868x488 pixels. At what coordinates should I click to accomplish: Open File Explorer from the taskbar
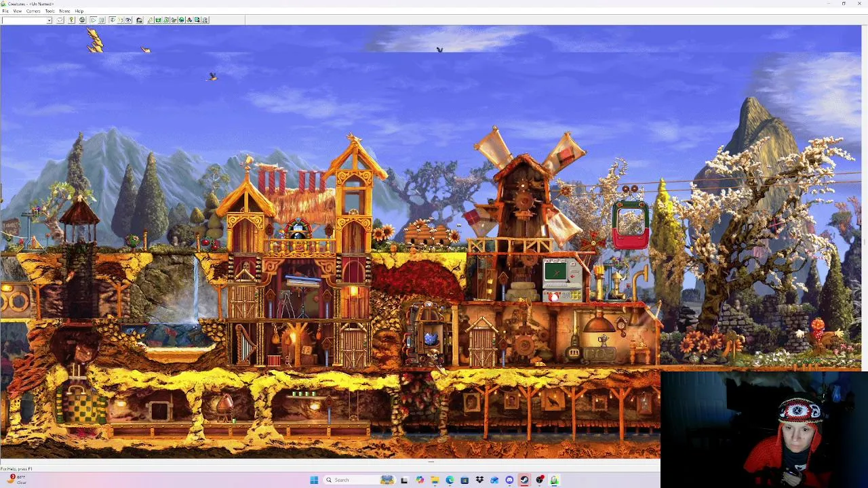click(x=435, y=480)
